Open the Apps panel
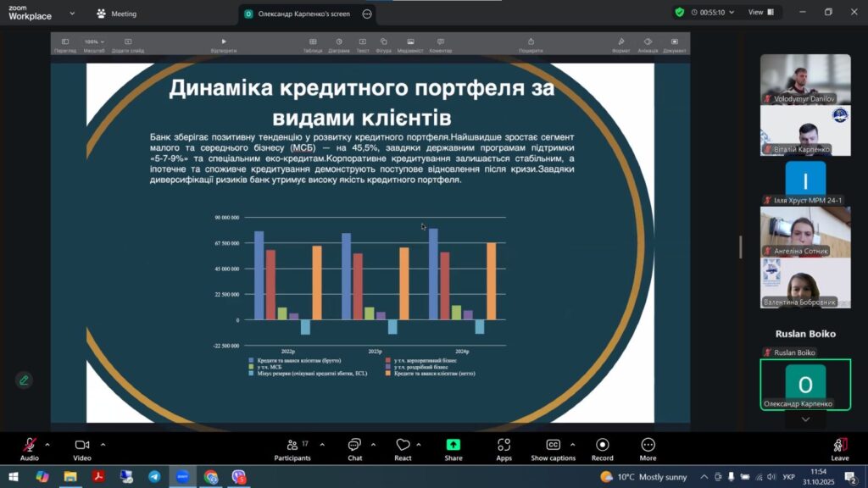 click(504, 449)
